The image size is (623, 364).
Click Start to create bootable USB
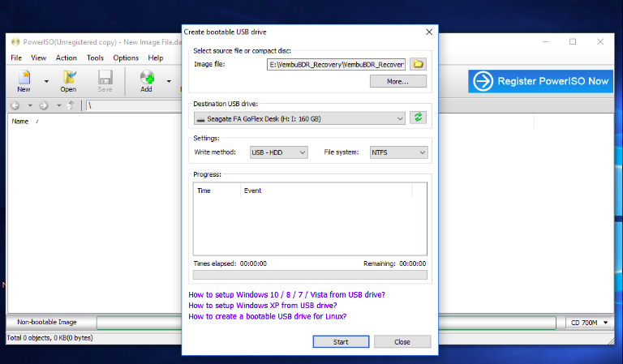click(341, 342)
